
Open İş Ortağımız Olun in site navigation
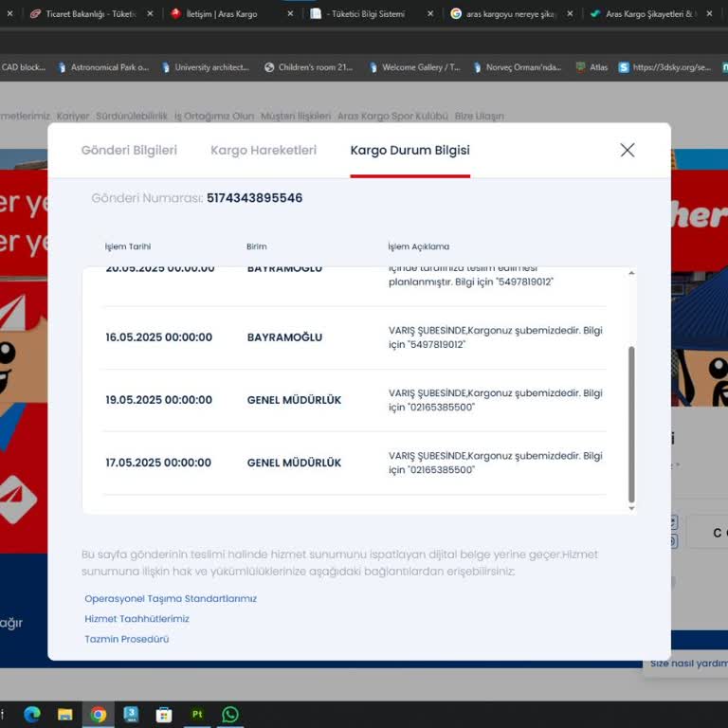pyautogui.click(x=214, y=116)
